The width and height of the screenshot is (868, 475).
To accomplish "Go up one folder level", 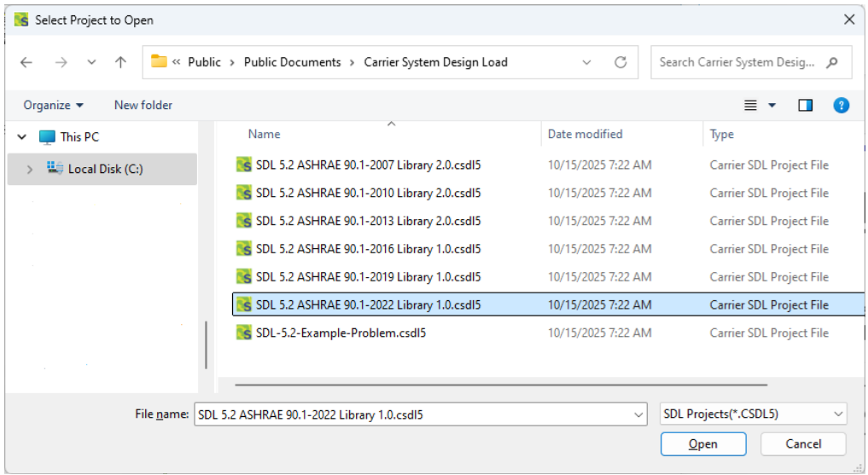I will [120, 62].
